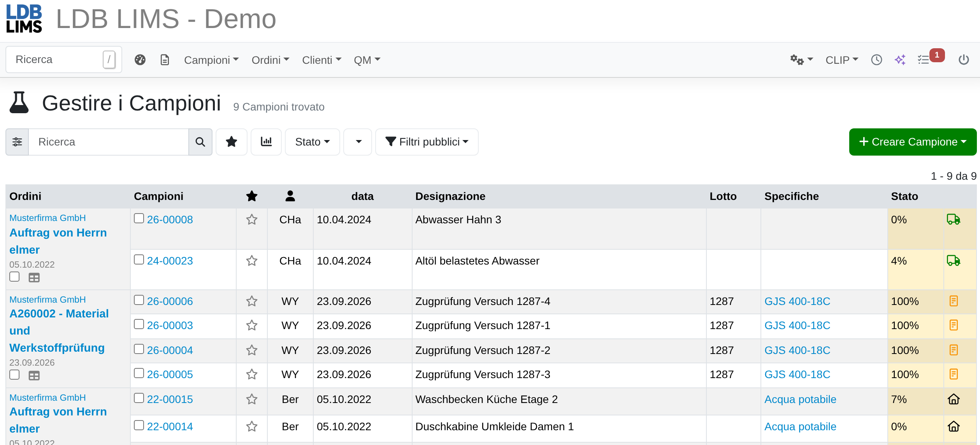The image size is (980, 445).
Task: Click the house icon for sample 22-00015
Action: tap(954, 399)
